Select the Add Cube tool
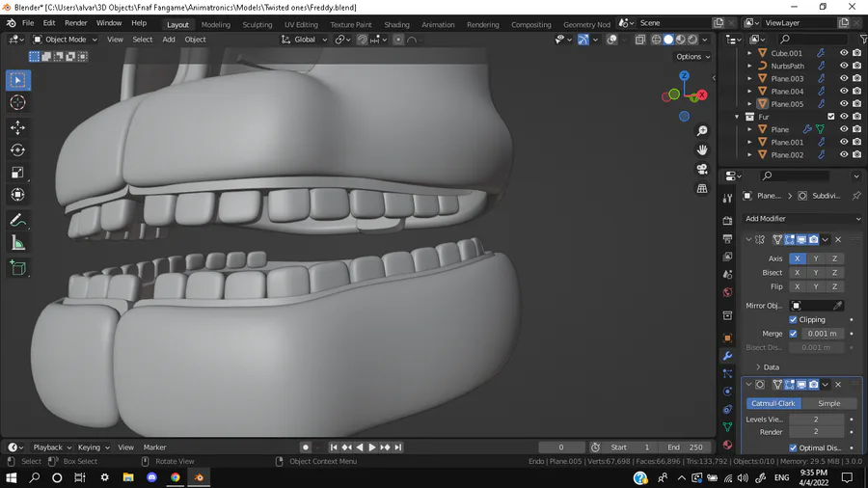The image size is (868, 488). 17,268
